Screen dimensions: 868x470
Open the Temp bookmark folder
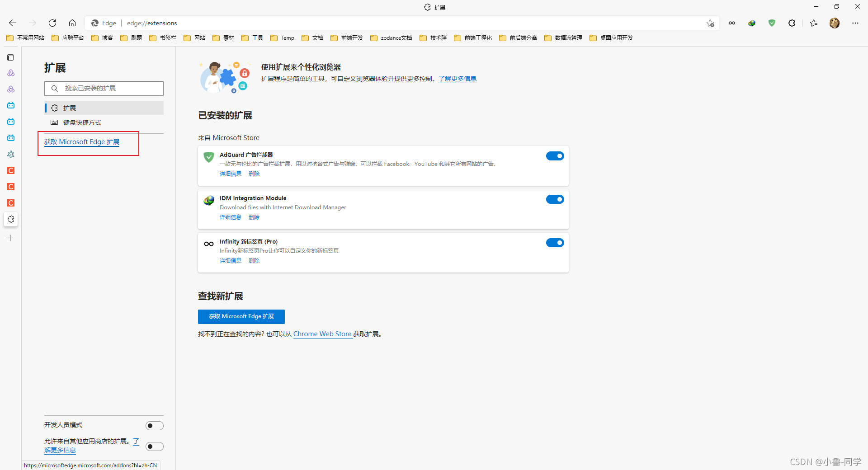pos(283,38)
